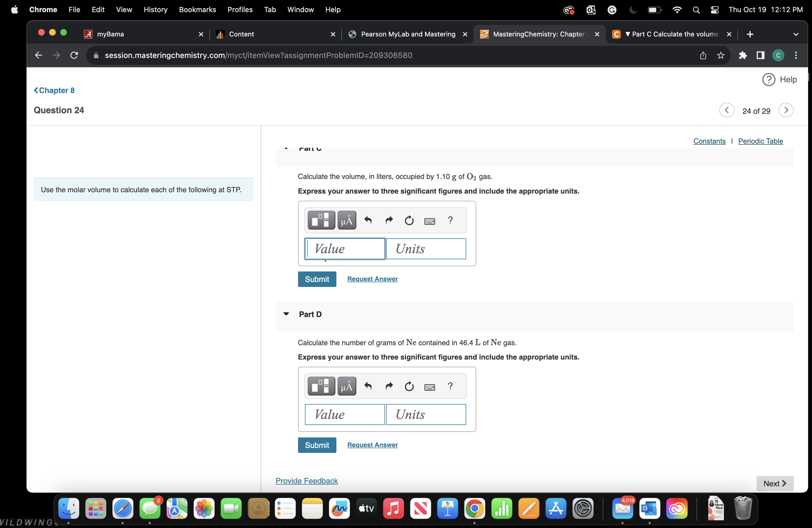Open the symbols µÅ menu in Part C

(346, 220)
